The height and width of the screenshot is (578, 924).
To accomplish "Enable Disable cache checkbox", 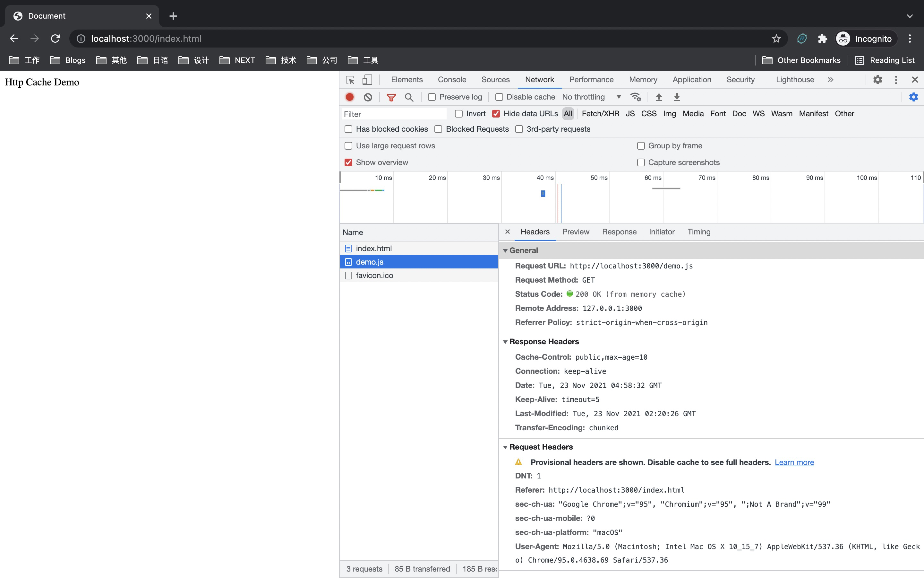I will (x=499, y=97).
